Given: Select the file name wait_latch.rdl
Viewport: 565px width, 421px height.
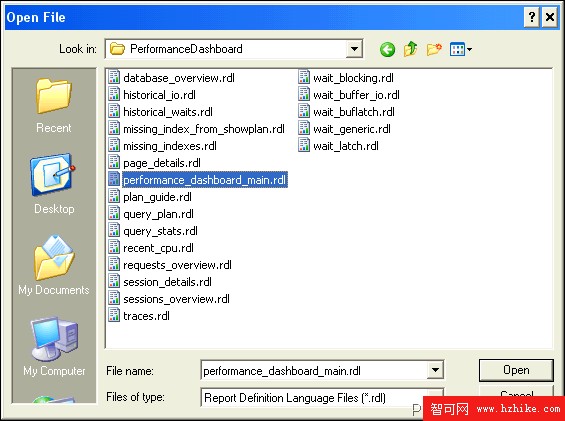Looking at the screenshot, I should [346, 146].
